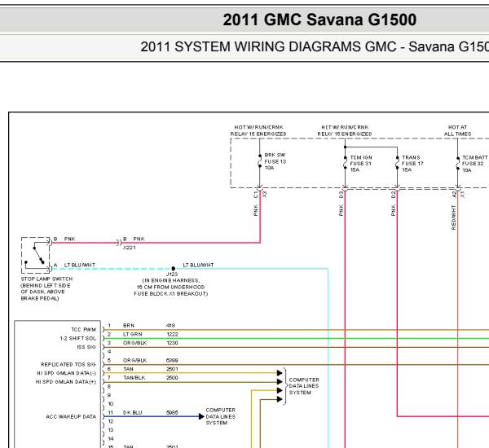The height and width of the screenshot is (448, 489).
Task: Click the "ACC WAKEUP DATA" pin name
Action: (71, 417)
